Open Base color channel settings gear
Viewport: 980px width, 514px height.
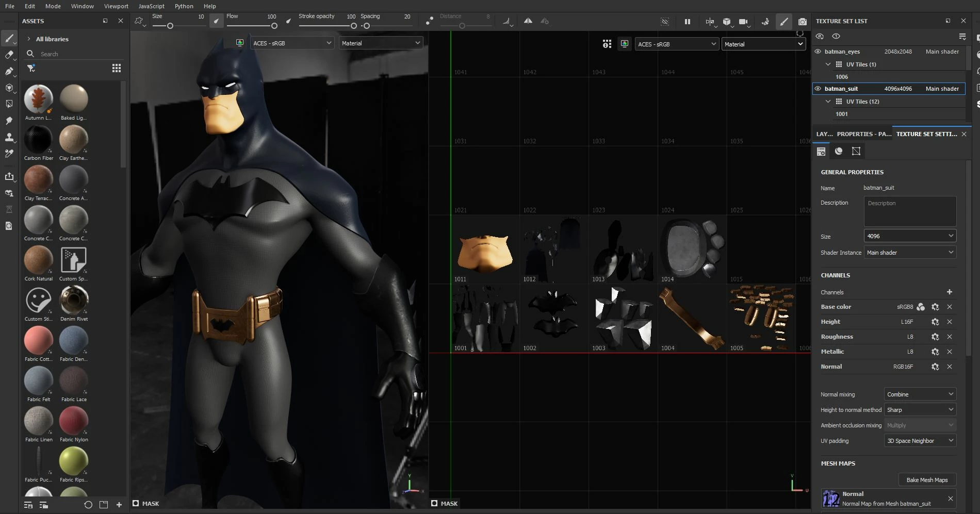935,307
